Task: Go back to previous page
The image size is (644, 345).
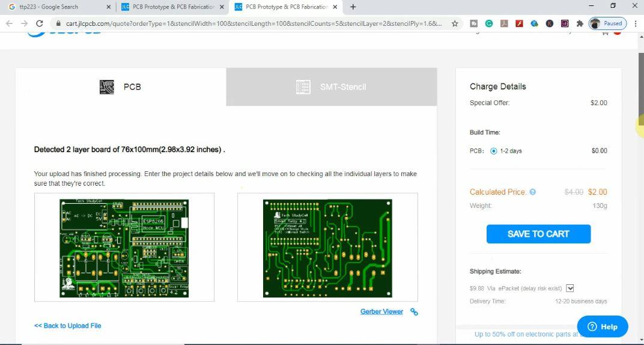Action: click(10, 23)
